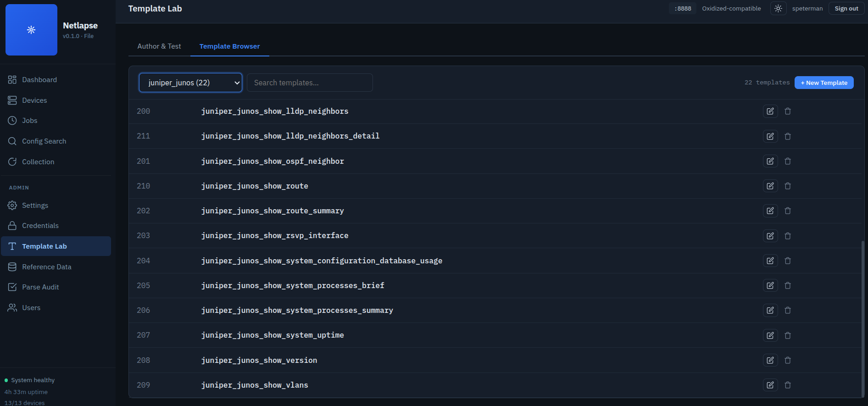Edit juniper_junos_show_system_processes_brief template
868x406 pixels.
pos(770,285)
